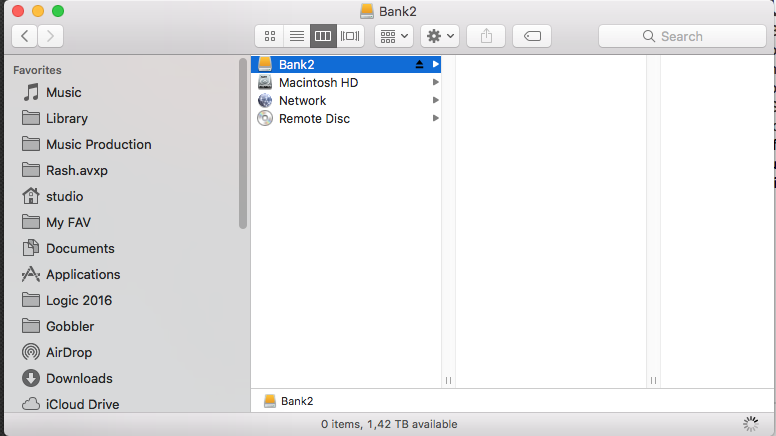Open Library folder in the sidebar

click(55, 118)
